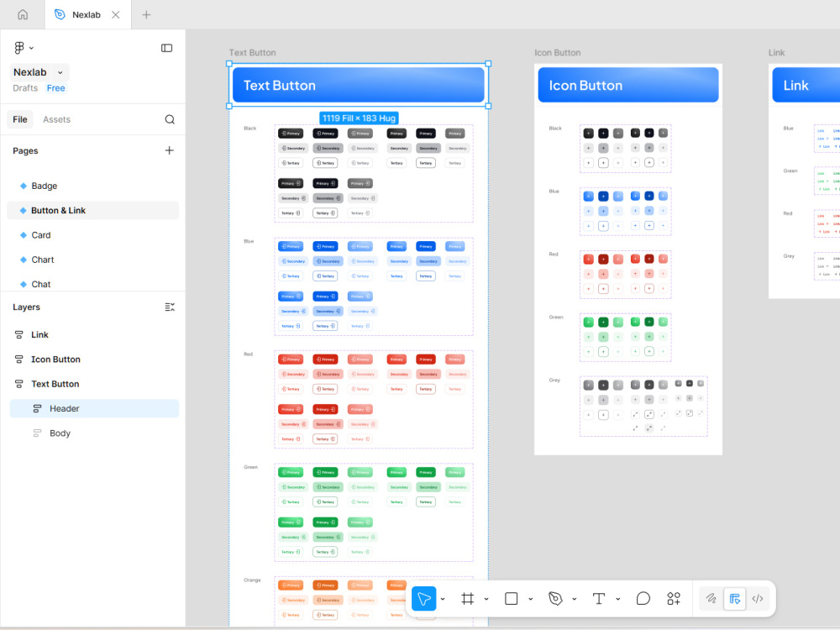Open the Move tool options dropdown
The height and width of the screenshot is (630, 840).
click(x=443, y=599)
